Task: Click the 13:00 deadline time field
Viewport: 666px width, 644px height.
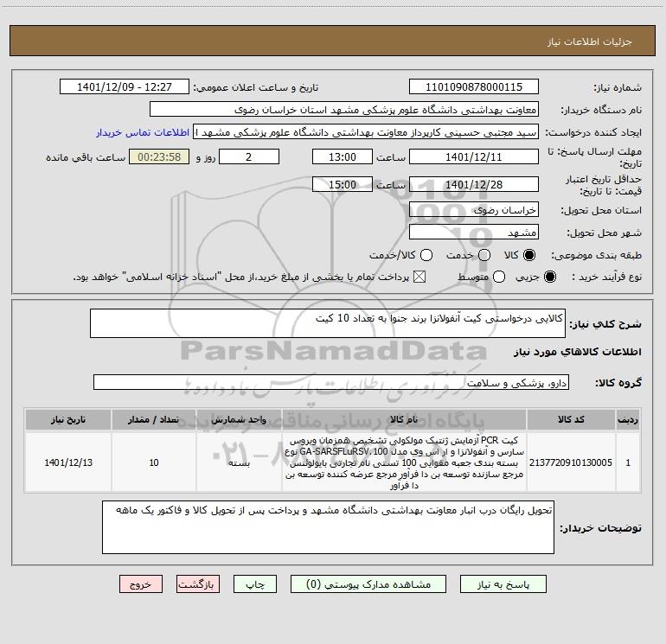Action: [343, 156]
